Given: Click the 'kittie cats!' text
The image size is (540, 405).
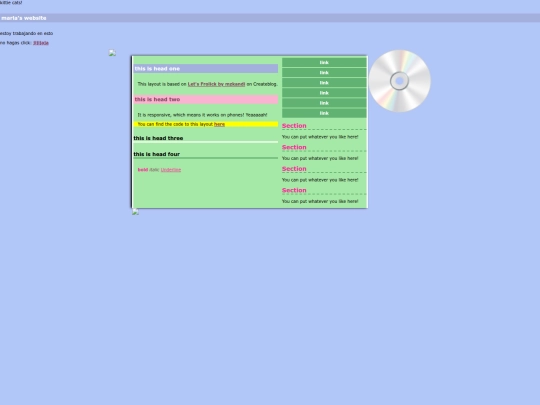Looking at the screenshot, I should click(x=11, y=2).
